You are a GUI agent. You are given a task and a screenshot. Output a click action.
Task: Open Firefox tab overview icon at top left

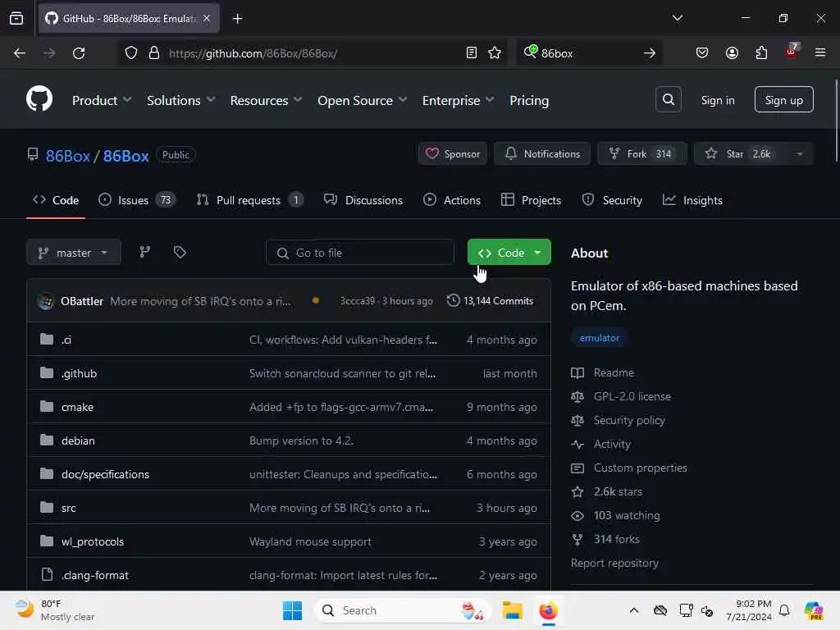(16, 19)
